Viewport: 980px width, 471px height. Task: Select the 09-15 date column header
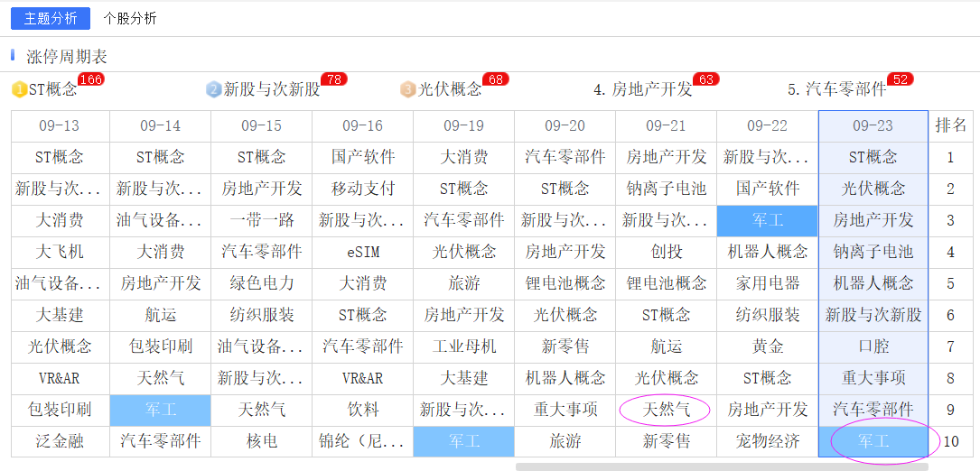tap(262, 126)
